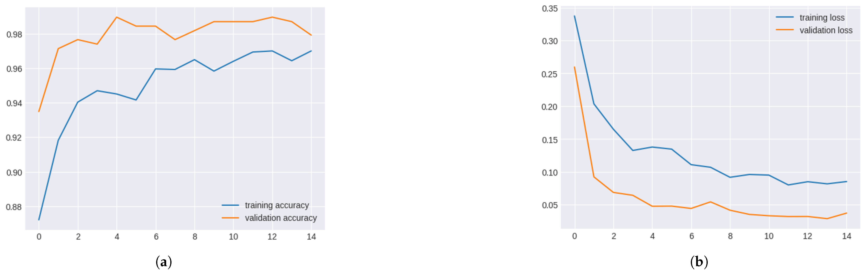Click the orange validation loss legend line
The image size is (868, 275).
coord(785,30)
